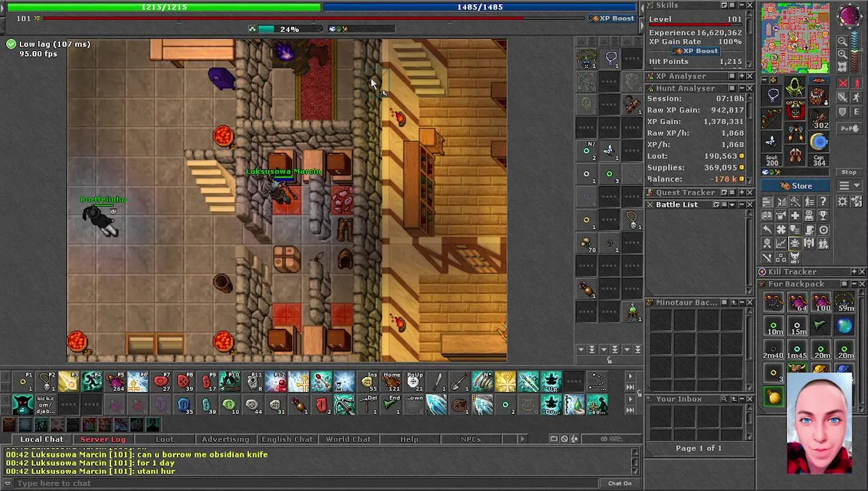The width and height of the screenshot is (868, 491).
Task: Open the English Chat tab
Action: coord(287,439)
